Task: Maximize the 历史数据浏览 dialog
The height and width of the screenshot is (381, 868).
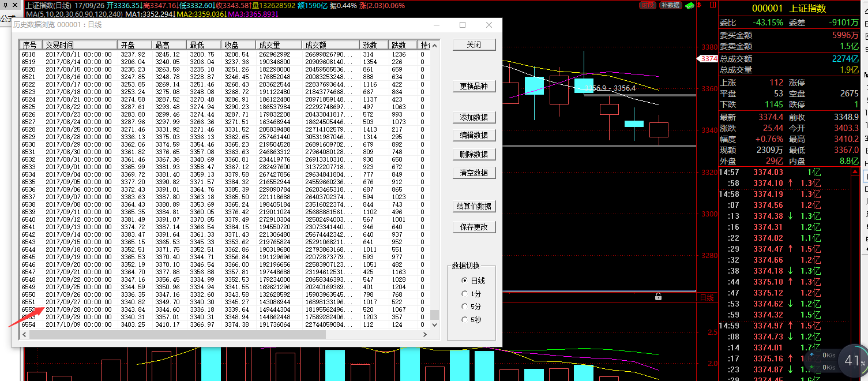Action: tap(463, 25)
